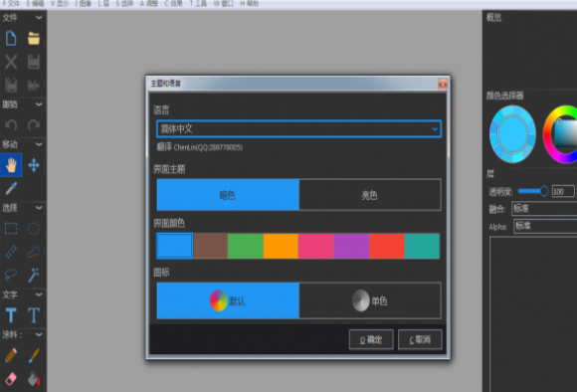Choose the 亮色 light theme option
Screen dimensions: 577x392
(x=370, y=195)
